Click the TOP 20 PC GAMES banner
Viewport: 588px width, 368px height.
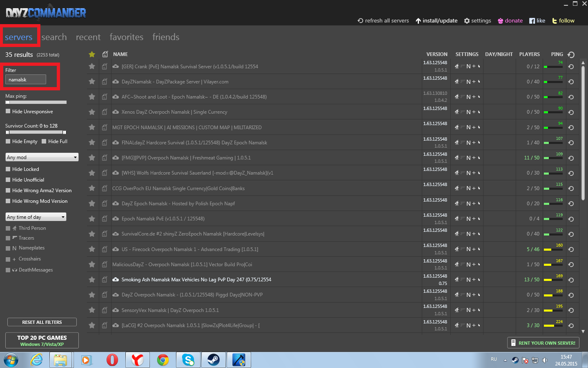click(x=42, y=340)
